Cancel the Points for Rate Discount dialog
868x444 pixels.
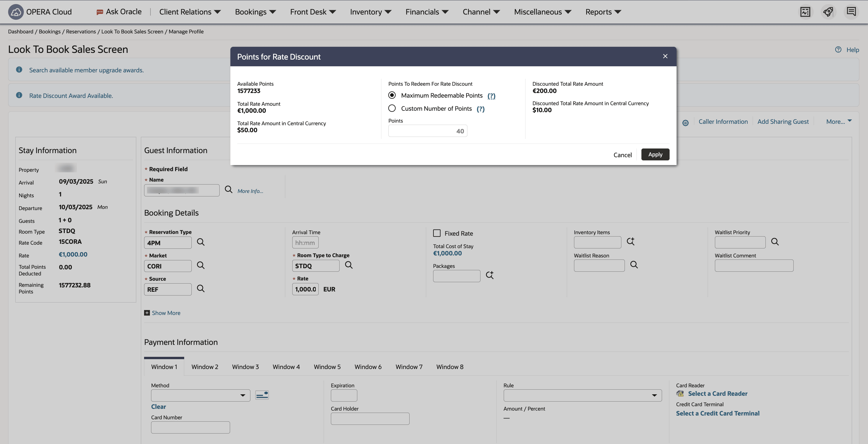pyautogui.click(x=622, y=155)
